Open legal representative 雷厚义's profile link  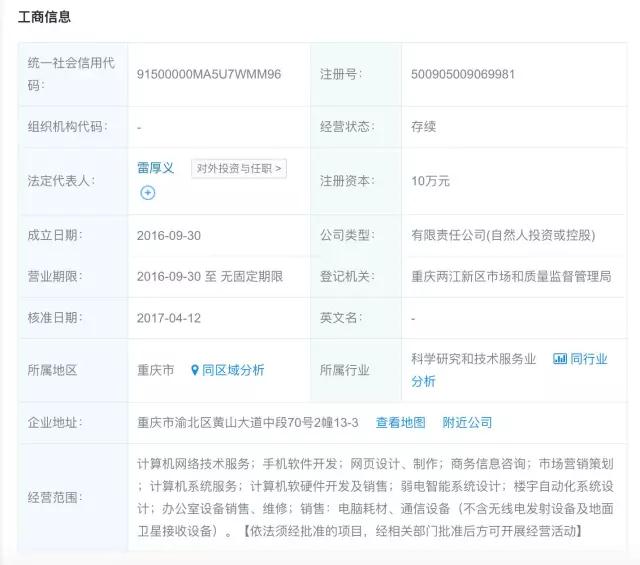tap(156, 168)
